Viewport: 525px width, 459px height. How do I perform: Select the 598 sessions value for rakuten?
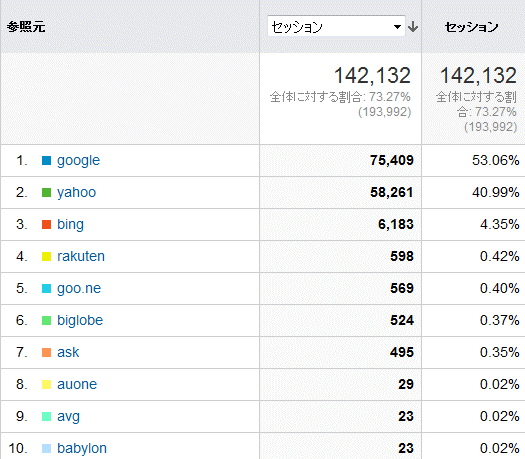coord(402,256)
